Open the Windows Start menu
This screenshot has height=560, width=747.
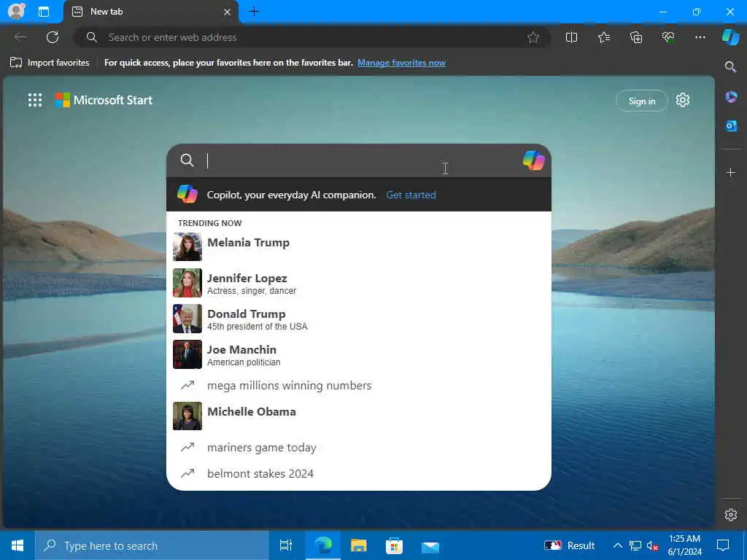tap(18, 545)
